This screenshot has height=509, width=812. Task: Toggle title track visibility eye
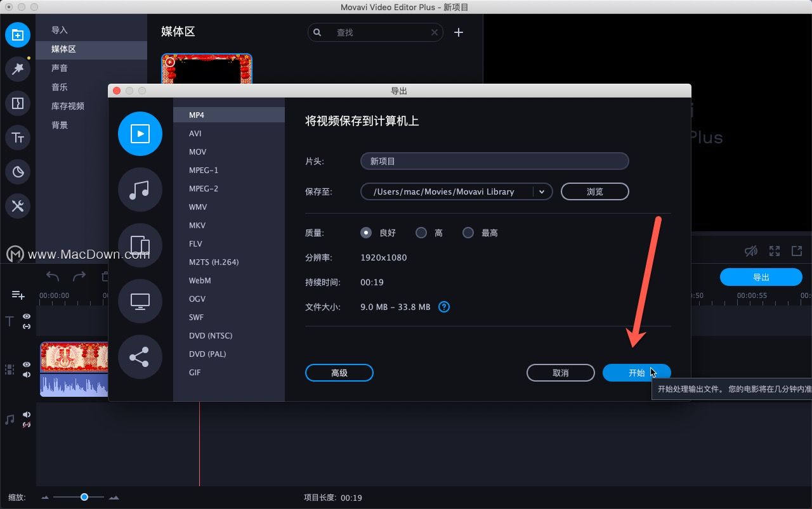point(27,316)
